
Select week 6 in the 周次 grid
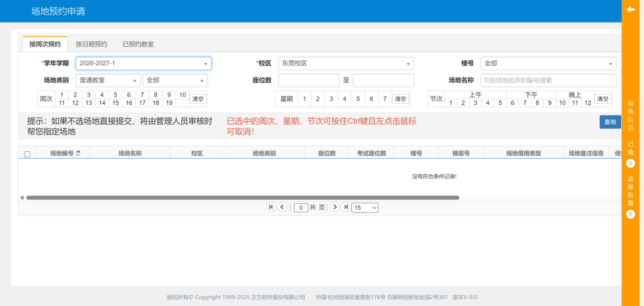pos(129,95)
